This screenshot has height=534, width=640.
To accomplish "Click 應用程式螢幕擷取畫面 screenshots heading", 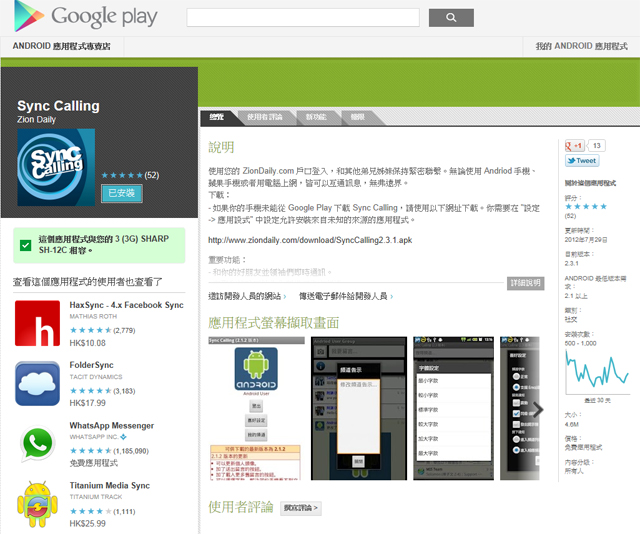I will [273, 323].
